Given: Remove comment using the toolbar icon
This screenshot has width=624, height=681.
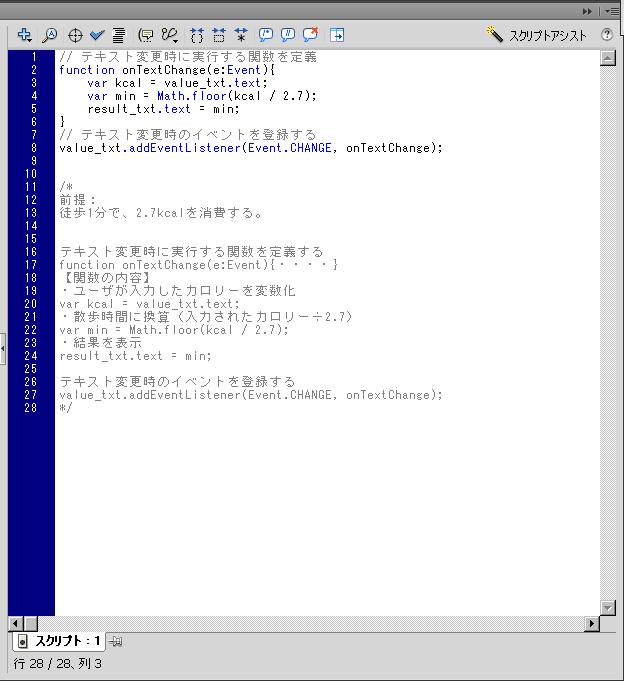Looking at the screenshot, I should coord(310,34).
